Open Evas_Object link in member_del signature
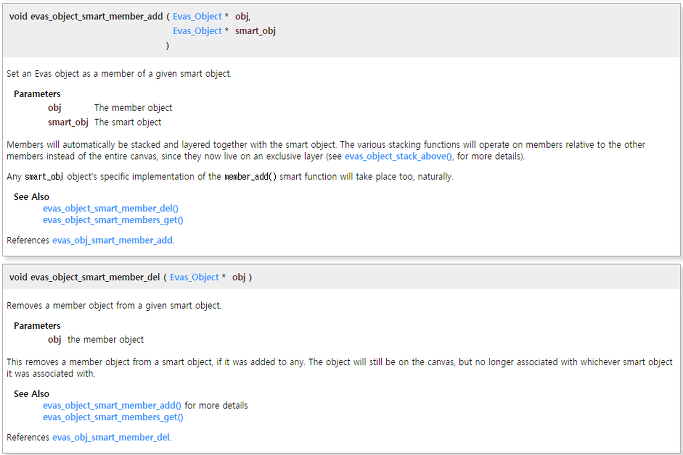 (194, 277)
